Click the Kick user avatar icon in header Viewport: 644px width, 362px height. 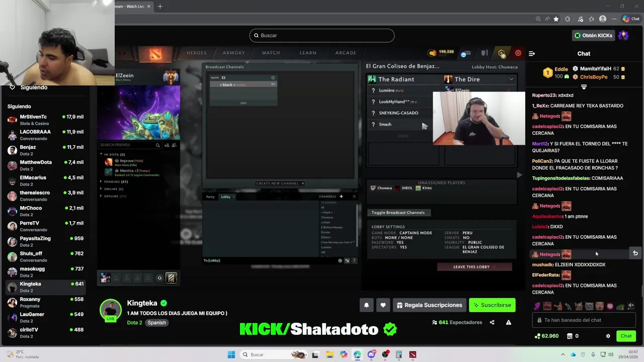pos(623,35)
